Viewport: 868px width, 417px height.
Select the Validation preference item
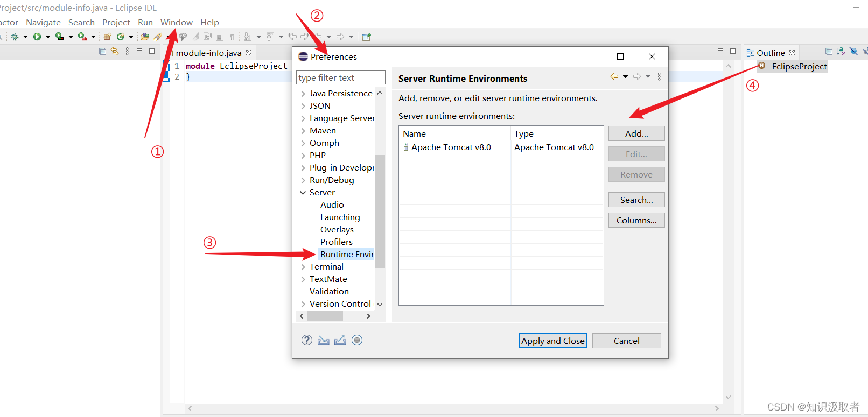click(329, 292)
